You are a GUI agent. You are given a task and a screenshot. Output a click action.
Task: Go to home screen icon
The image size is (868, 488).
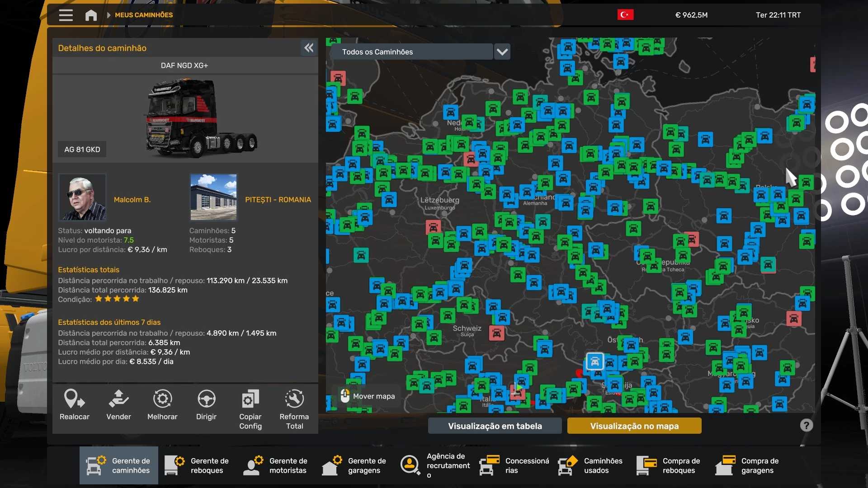pyautogui.click(x=91, y=15)
